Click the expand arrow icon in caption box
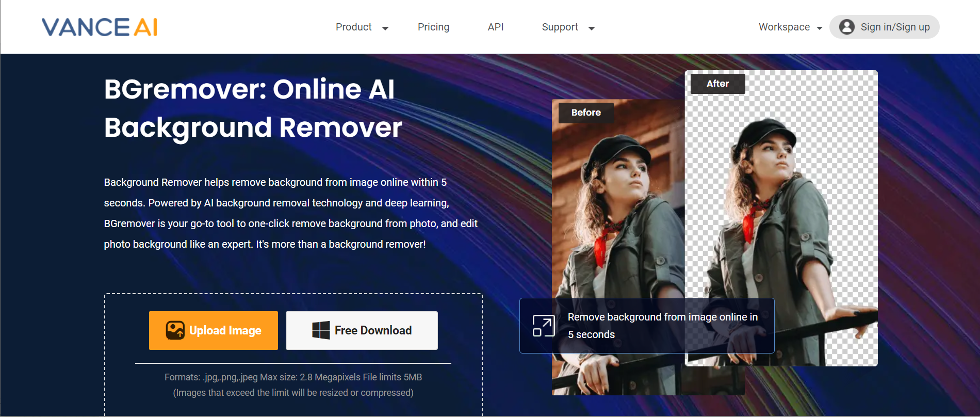This screenshot has width=980, height=417. 544,326
